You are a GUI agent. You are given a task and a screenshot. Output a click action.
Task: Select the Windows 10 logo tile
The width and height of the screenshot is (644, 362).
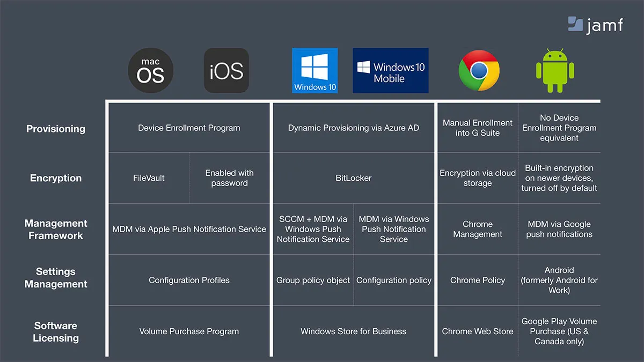tap(315, 70)
